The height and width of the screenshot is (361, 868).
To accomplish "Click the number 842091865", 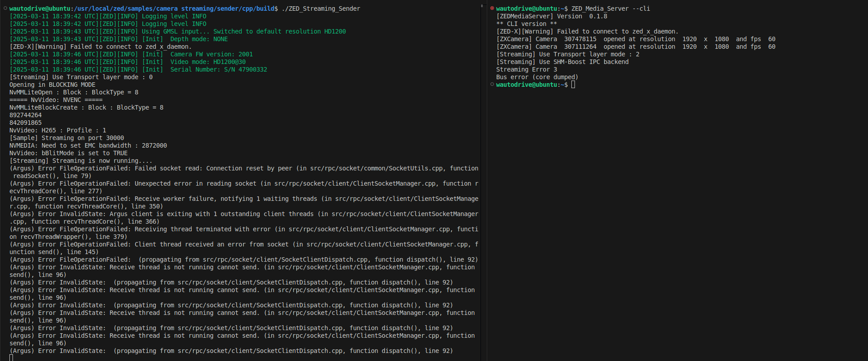I will point(26,123).
